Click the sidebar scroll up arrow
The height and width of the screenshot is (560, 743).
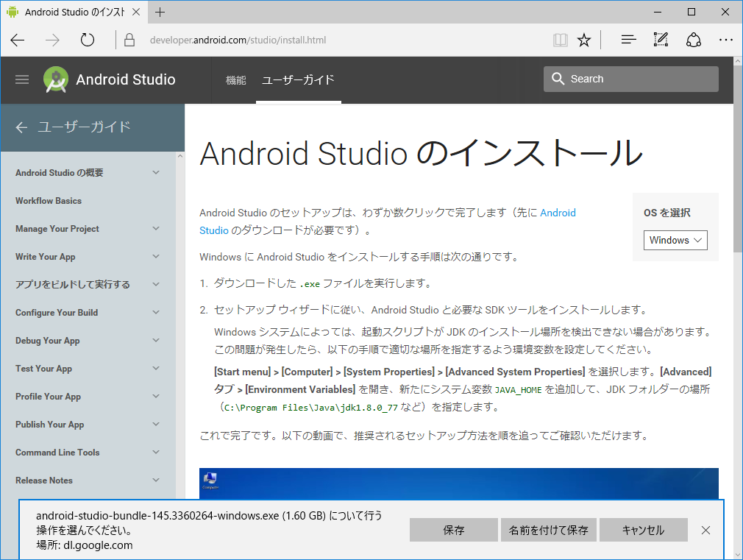click(x=180, y=156)
